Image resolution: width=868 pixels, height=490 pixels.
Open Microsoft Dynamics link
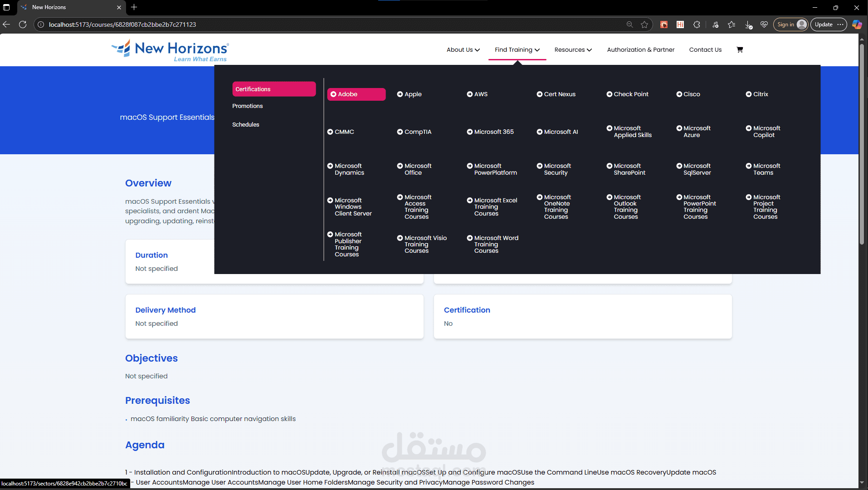tap(346, 169)
